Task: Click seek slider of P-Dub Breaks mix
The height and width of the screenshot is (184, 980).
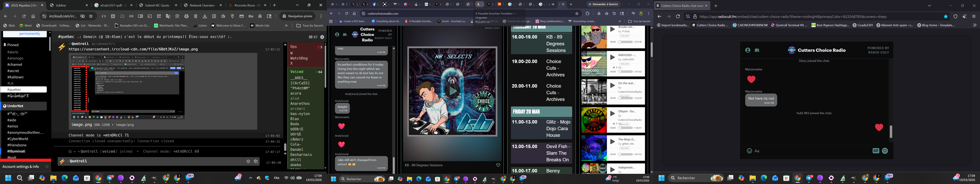Action: pos(626,42)
